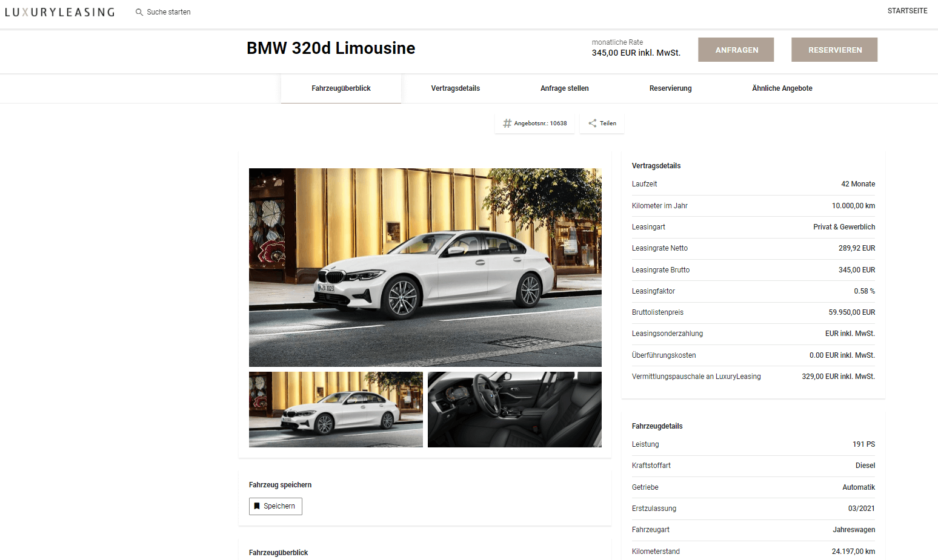This screenshot has height=560, width=938.
Task: Click the 345,00 EUR inkl. MwSt. monthly rate
Action: pyautogui.click(x=636, y=53)
